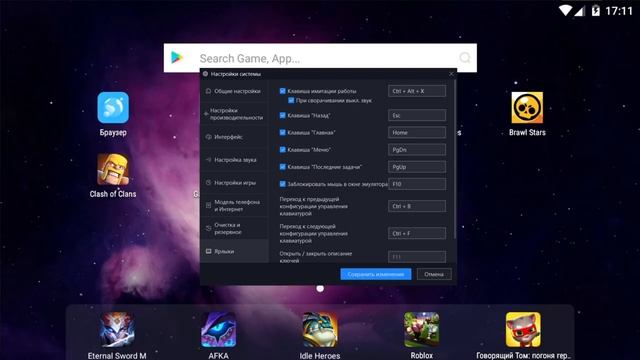640x360 pixels.
Task: Launch Говорящий Том game from the dock
Action: coord(523,330)
